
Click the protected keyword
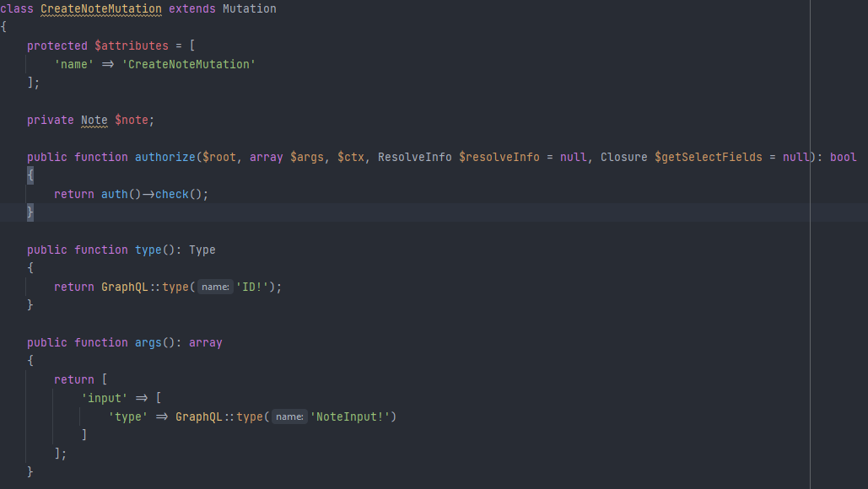pos(57,46)
